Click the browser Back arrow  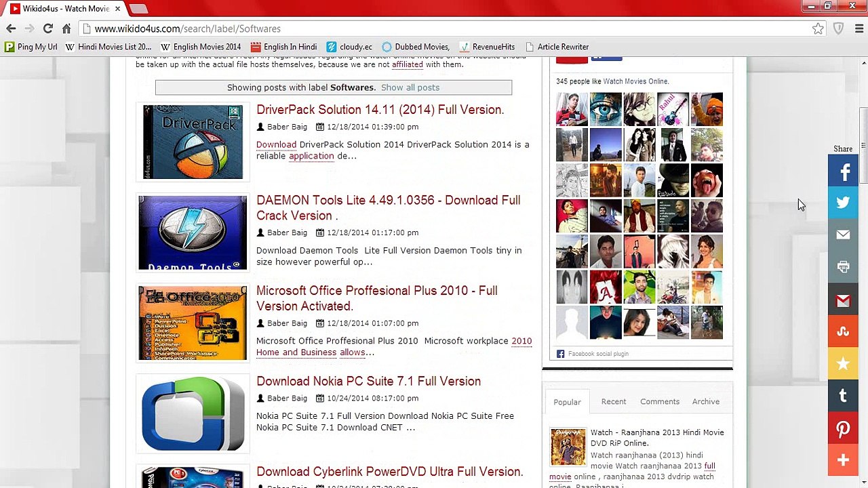[x=11, y=28]
